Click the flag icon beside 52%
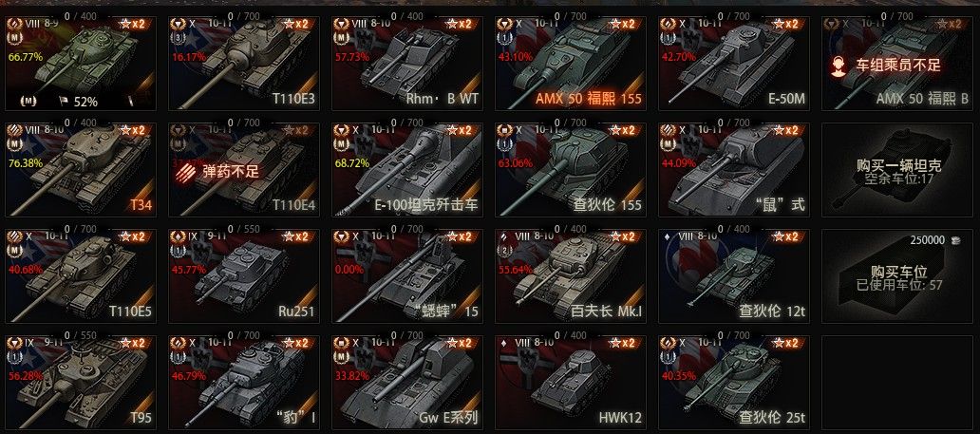 64,100
